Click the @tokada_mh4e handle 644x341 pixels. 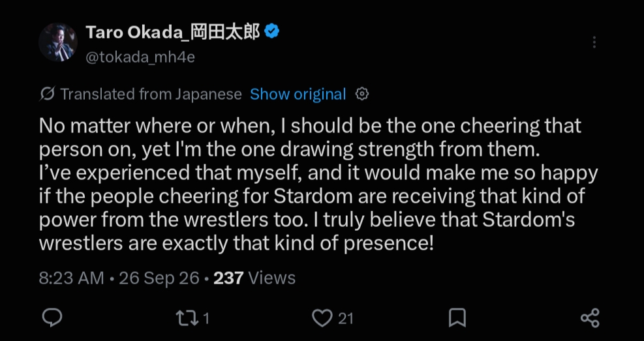140,57
